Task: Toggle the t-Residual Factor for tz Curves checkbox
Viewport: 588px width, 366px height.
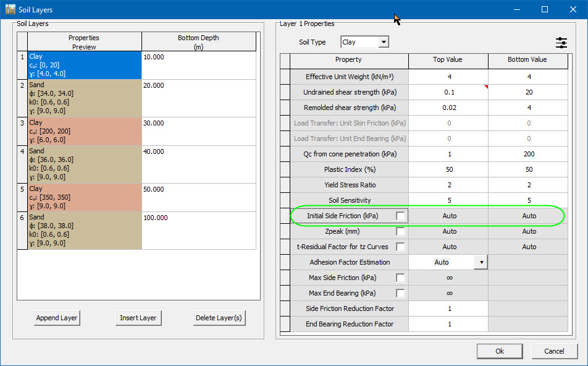Action: click(x=400, y=247)
